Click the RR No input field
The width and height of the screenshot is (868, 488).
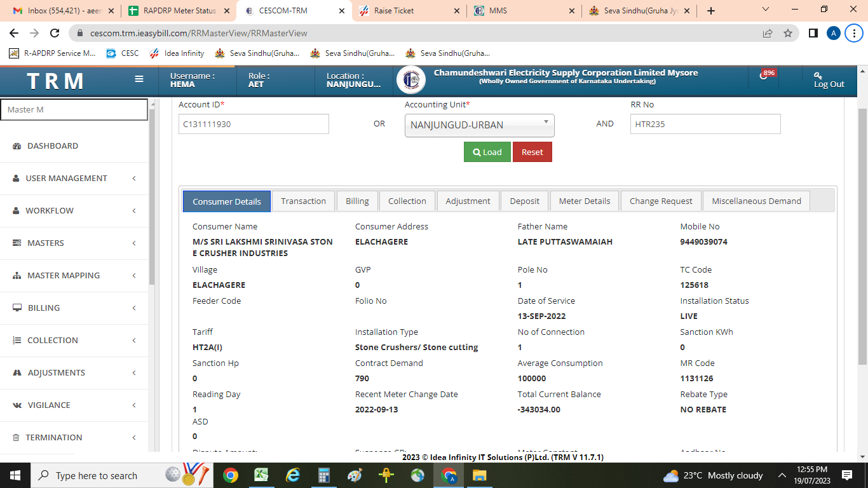705,124
